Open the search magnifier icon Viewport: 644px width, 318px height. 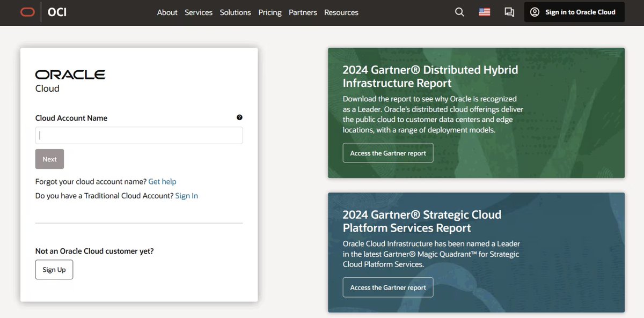point(459,12)
